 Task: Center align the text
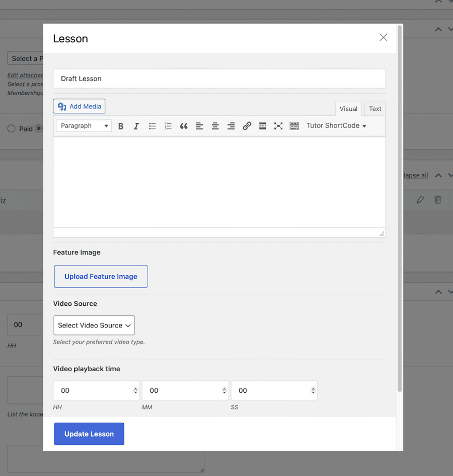coord(215,126)
